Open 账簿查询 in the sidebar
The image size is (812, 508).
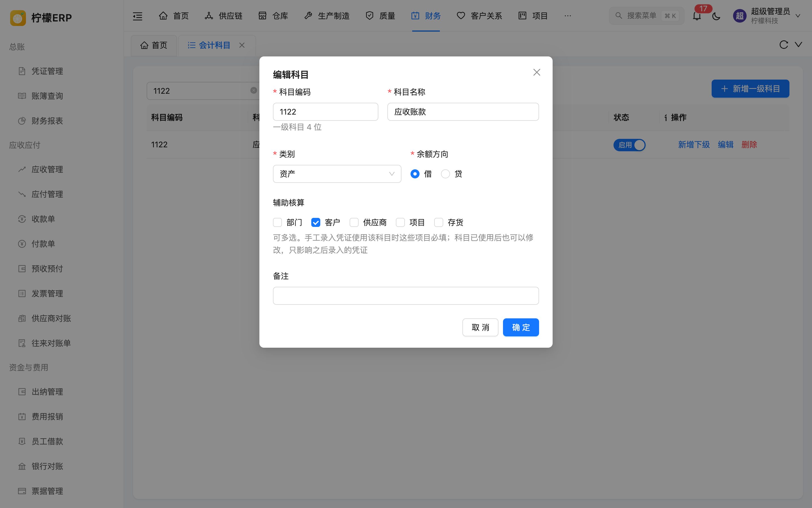click(47, 96)
